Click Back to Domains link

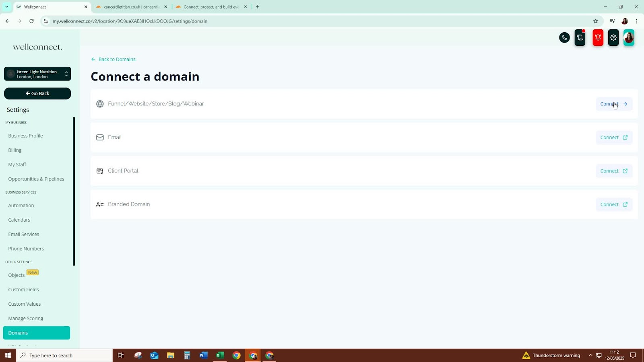(x=114, y=60)
